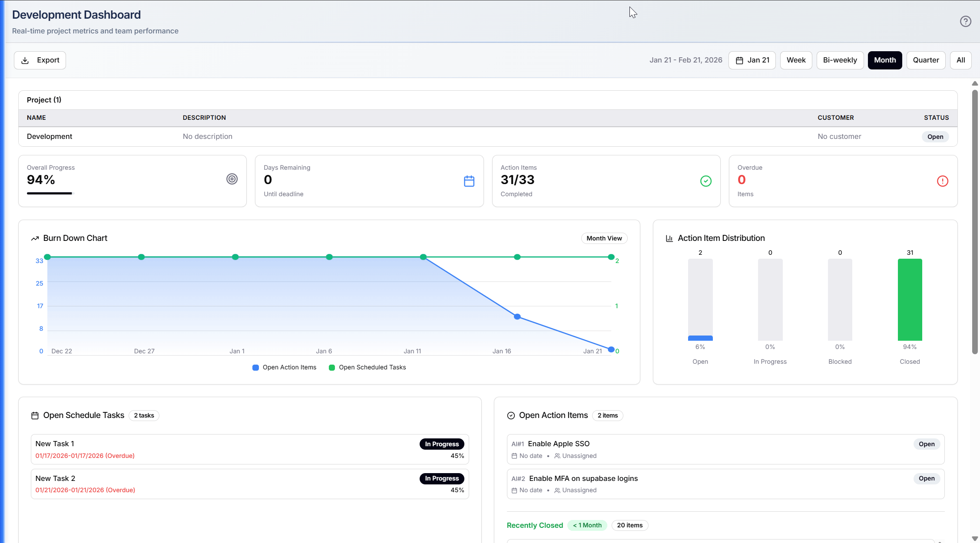980x543 pixels.
Task: Toggle Open Action Items legend entry
Action: pos(285,367)
